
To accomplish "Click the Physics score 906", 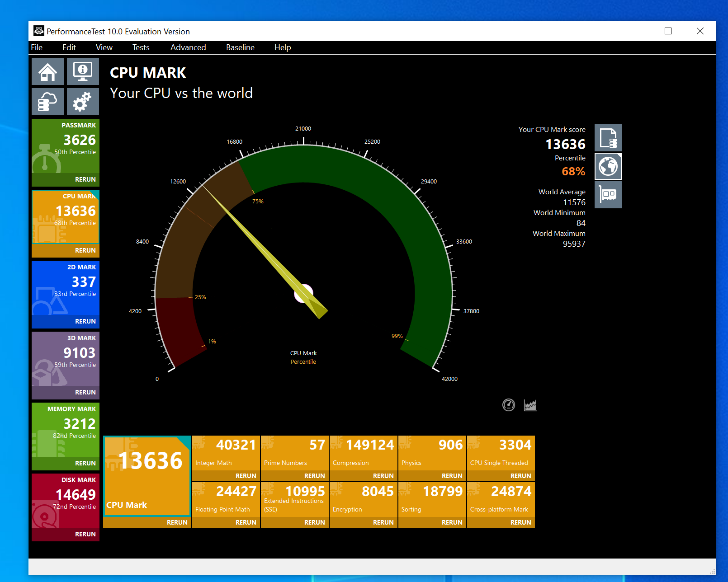I will 451,445.
